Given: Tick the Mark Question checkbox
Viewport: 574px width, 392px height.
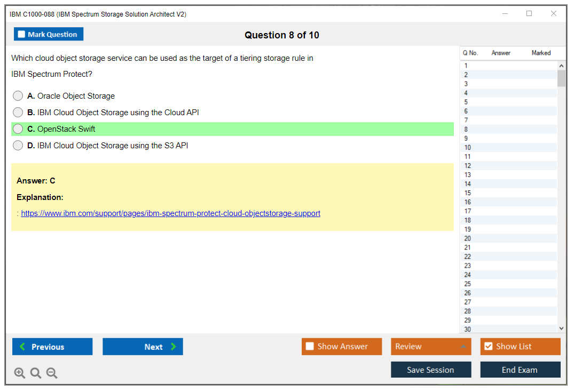Looking at the screenshot, I should tap(22, 35).
